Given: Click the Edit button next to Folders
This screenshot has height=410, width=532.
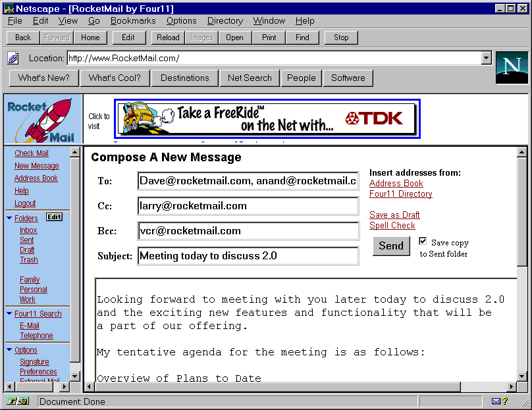Looking at the screenshot, I should click(x=54, y=217).
